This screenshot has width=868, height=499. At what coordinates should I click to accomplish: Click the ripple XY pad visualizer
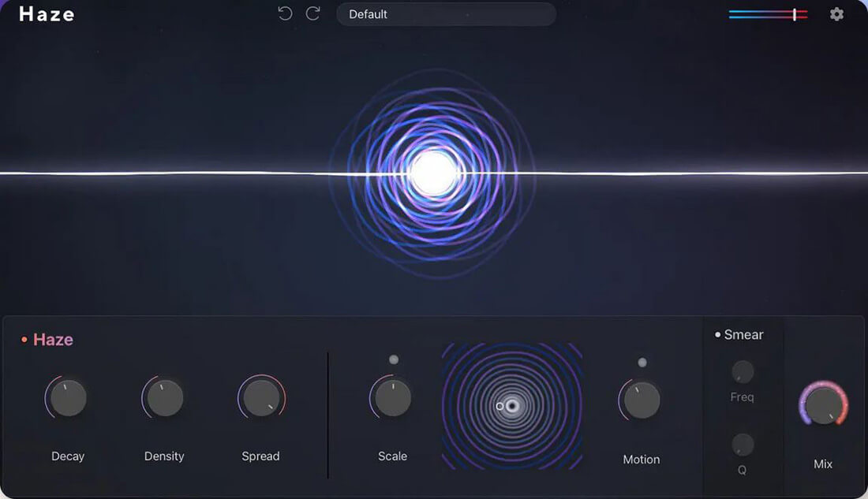512,407
